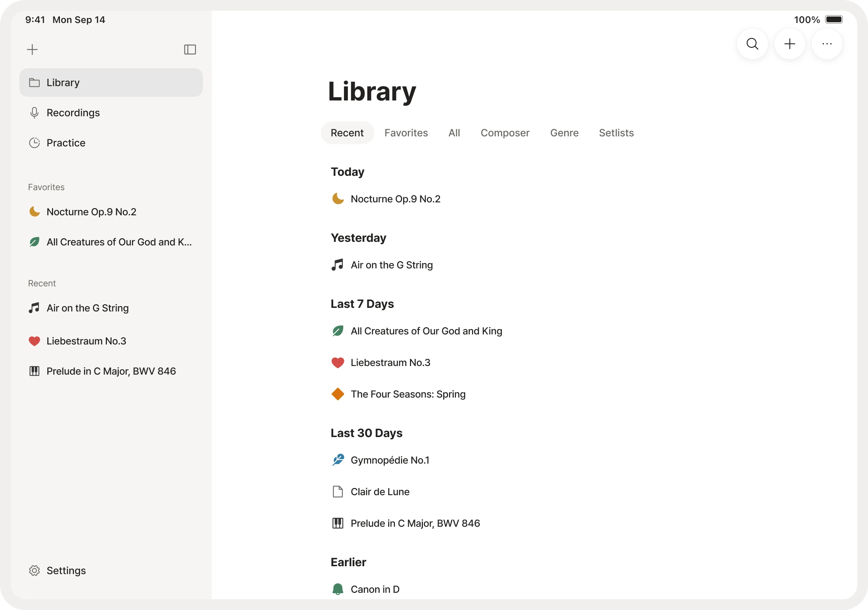Open Practice in the sidebar

[111, 143]
